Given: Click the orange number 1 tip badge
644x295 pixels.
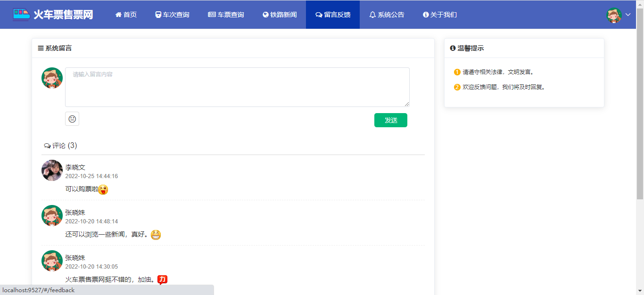Looking at the screenshot, I should 457,72.
